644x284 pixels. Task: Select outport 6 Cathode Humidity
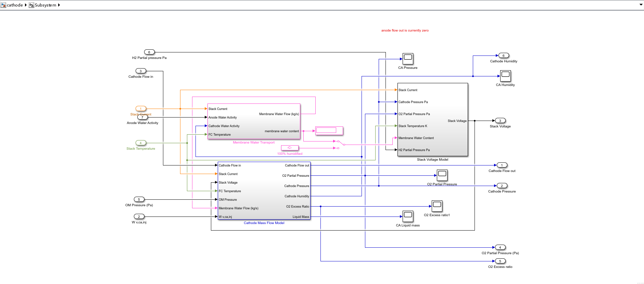coord(504,55)
